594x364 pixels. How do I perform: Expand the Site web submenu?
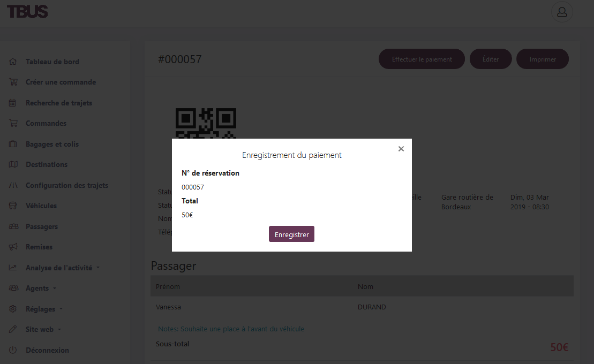[43, 329]
